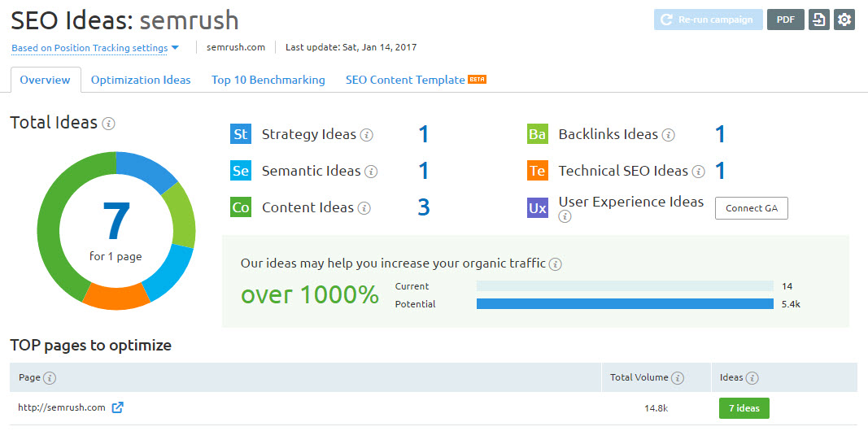This screenshot has width=868, height=431.
Task: Click the Ba Backlinks Ideas icon
Action: pos(538,134)
